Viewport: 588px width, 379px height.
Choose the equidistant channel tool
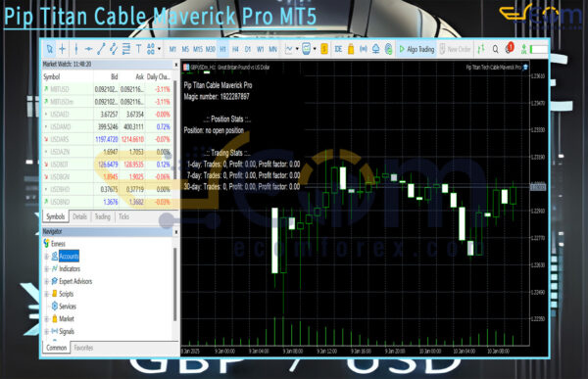pos(114,49)
